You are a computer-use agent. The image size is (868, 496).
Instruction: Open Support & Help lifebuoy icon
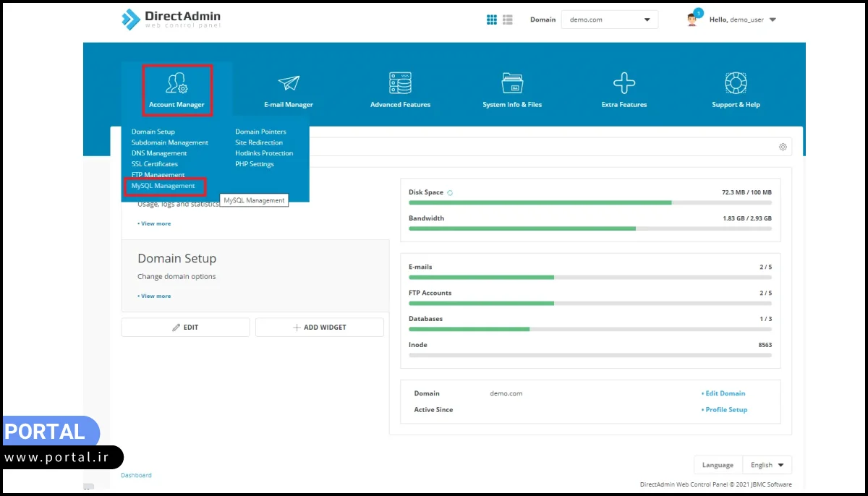(x=736, y=83)
